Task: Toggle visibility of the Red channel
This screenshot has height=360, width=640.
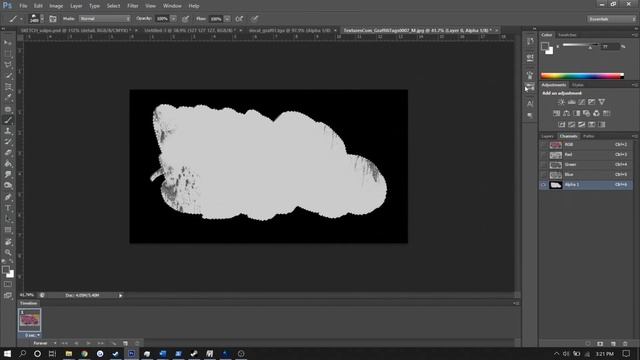Action: pyautogui.click(x=544, y=155)
